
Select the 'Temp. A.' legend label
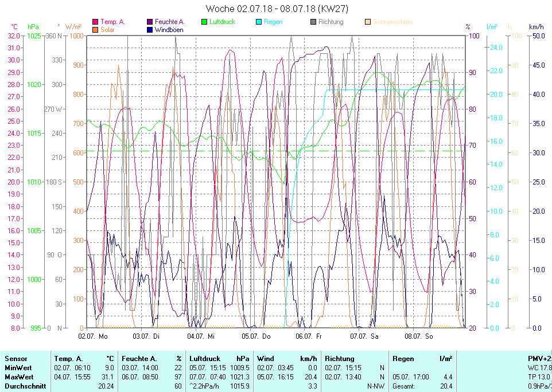coord(112,22)
